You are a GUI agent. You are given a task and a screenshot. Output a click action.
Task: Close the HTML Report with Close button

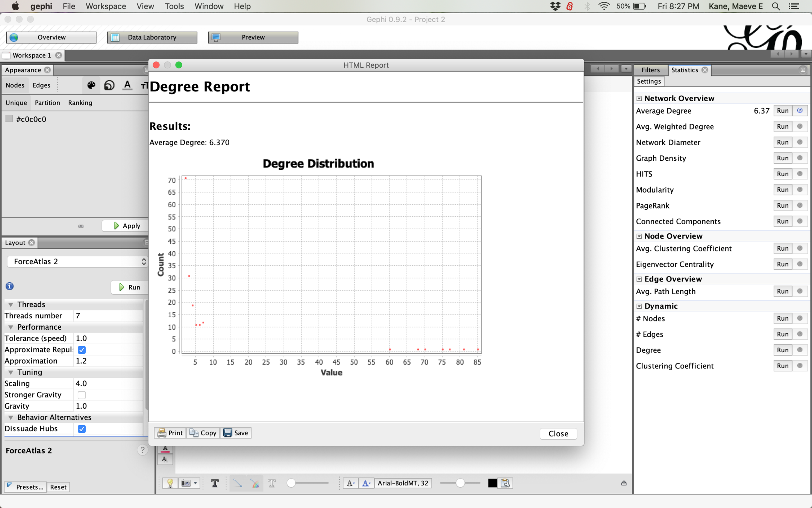(x=558, y=433)
